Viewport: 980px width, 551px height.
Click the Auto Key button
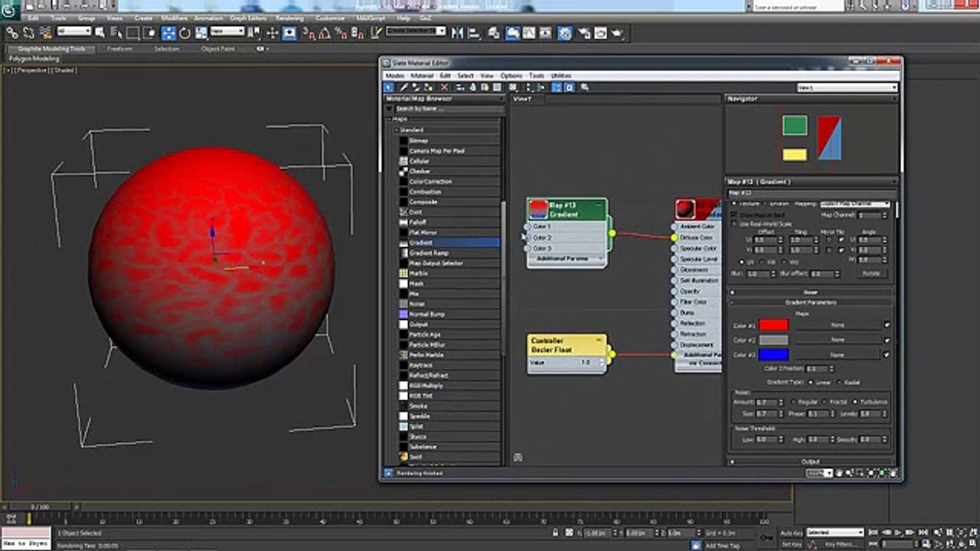click(x=791, y=533)
